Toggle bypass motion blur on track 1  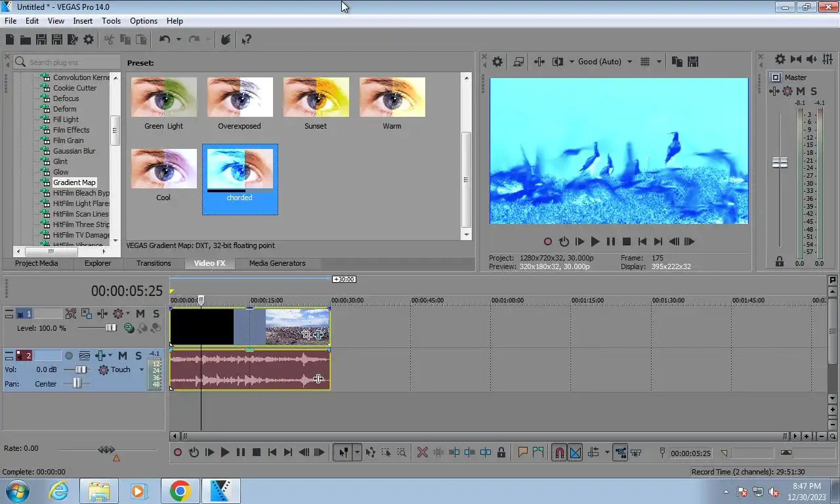(x=70, y=314)
